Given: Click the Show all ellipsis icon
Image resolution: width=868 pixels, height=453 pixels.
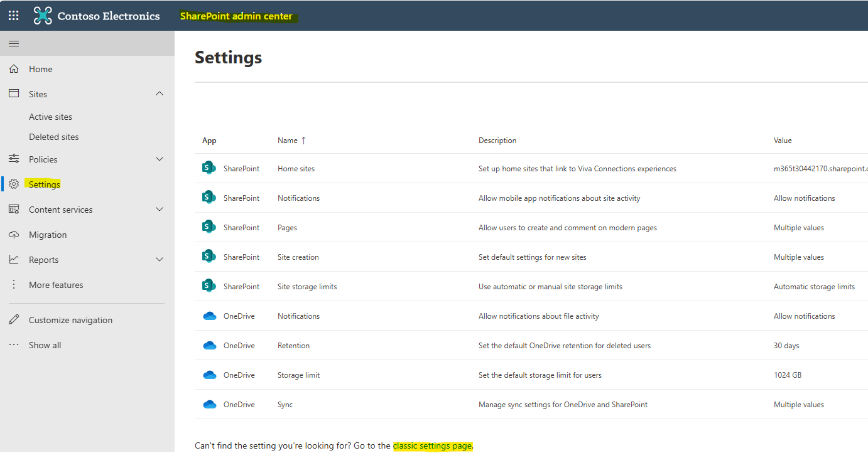Looking at the screenshot, I should 14,344.
